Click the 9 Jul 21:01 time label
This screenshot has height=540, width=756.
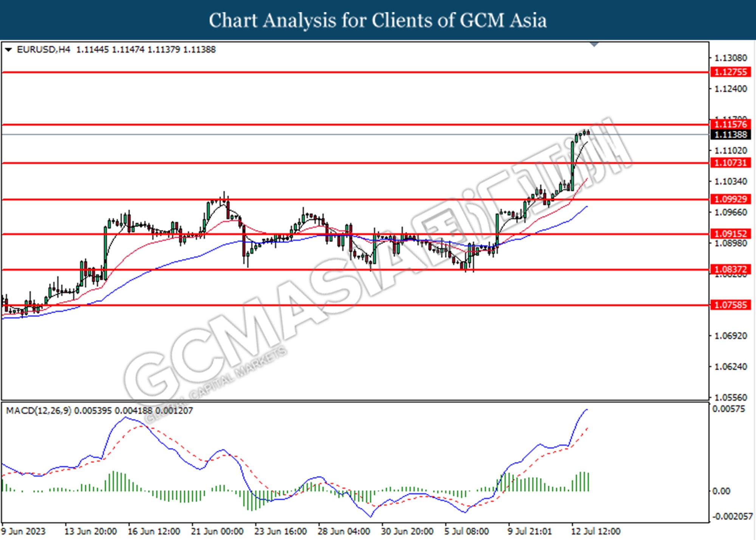(530, 531)
